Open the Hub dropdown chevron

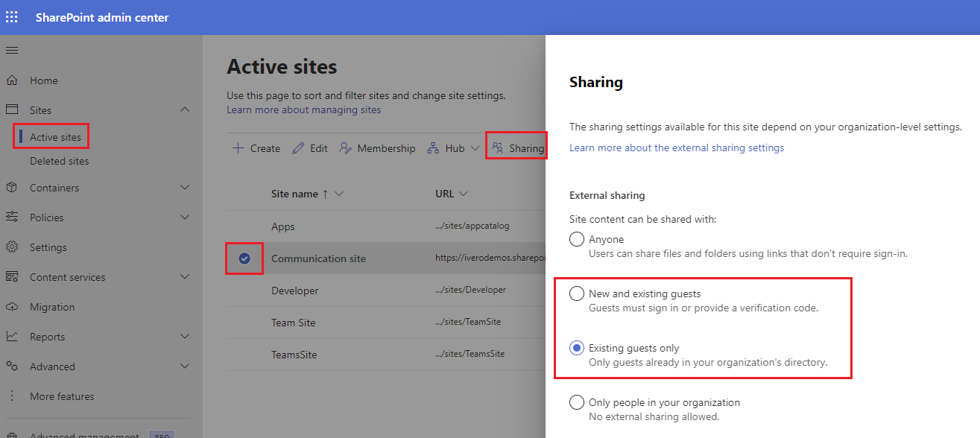pyautogui.click(x=475, y=148)
